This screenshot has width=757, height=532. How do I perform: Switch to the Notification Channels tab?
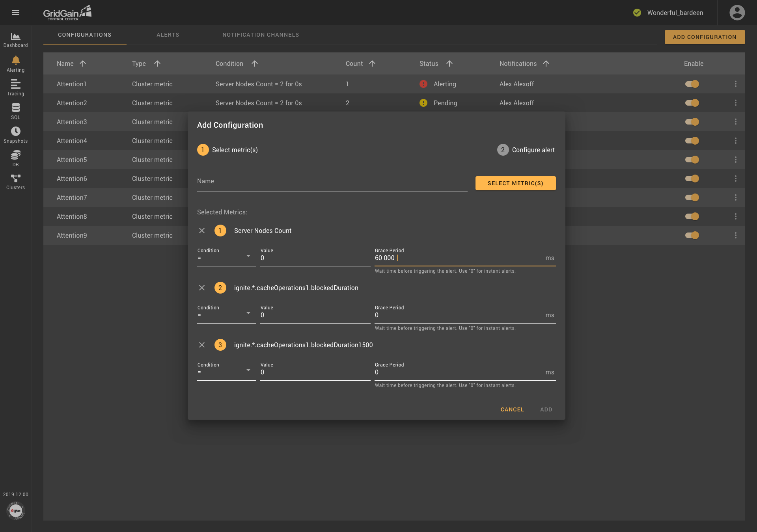[261, 35]
